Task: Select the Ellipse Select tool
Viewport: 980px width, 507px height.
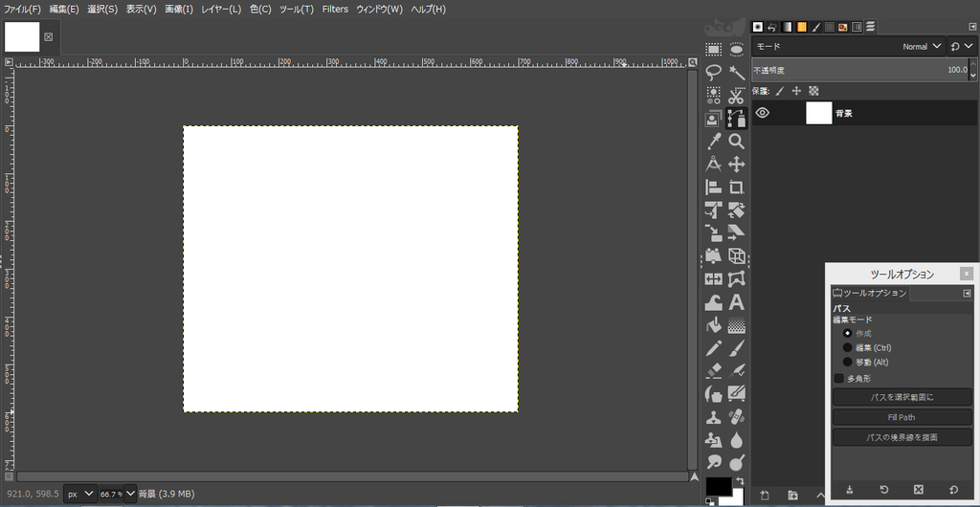Action: pos(737,50)
